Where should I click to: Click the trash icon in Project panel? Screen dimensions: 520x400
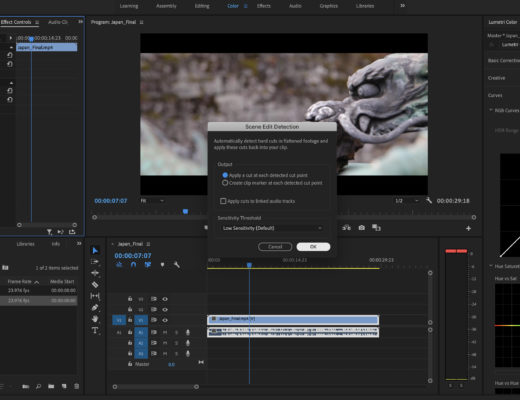(x=77, y=386)
